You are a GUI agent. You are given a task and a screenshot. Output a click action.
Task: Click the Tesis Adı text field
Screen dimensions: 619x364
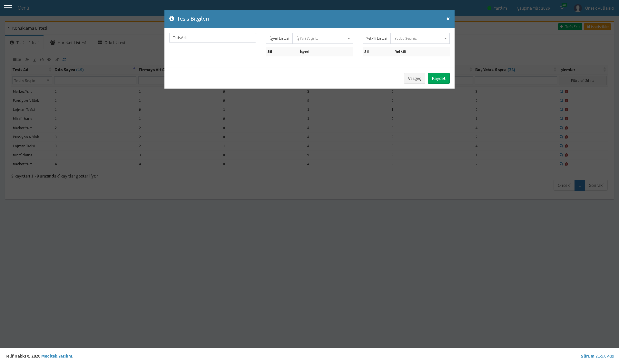[223, 38]
